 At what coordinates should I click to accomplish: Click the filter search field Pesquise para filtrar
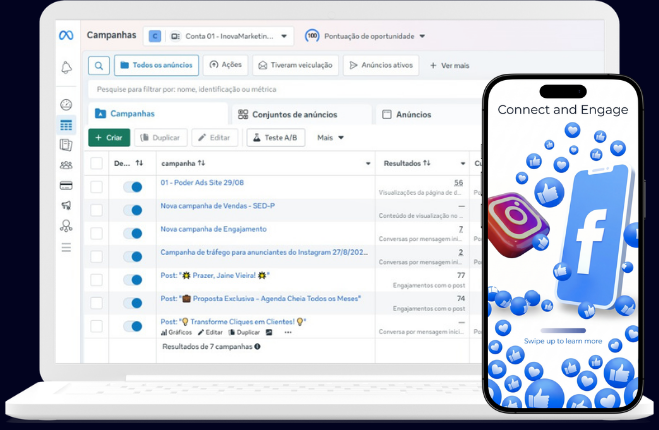(x=284, y=90)
